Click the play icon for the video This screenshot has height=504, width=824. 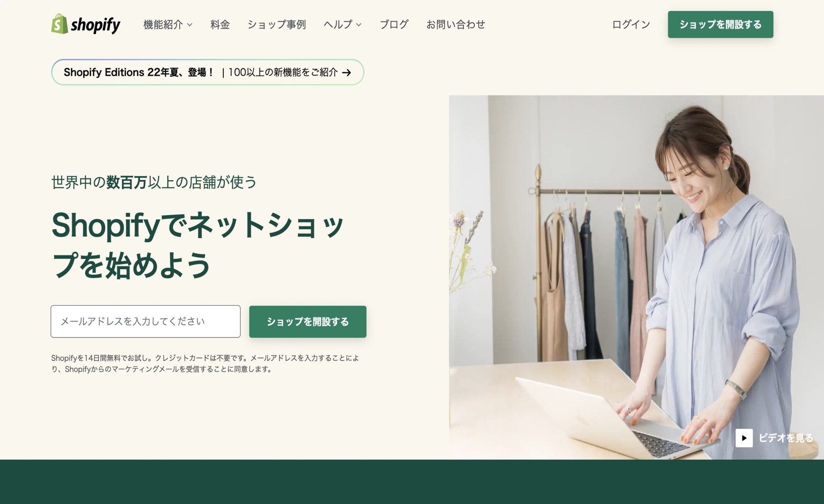(x=744, y=438)
